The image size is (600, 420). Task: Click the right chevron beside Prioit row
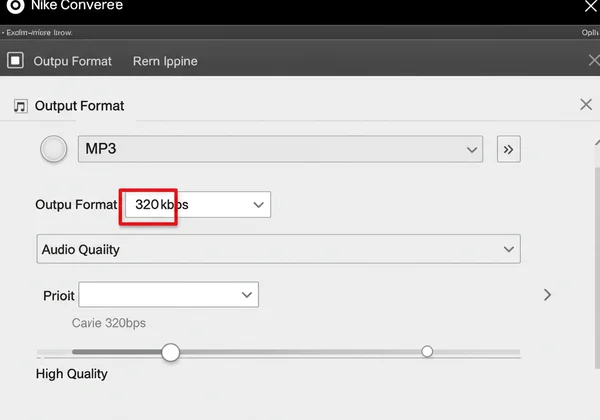click(x=547, y=295)
